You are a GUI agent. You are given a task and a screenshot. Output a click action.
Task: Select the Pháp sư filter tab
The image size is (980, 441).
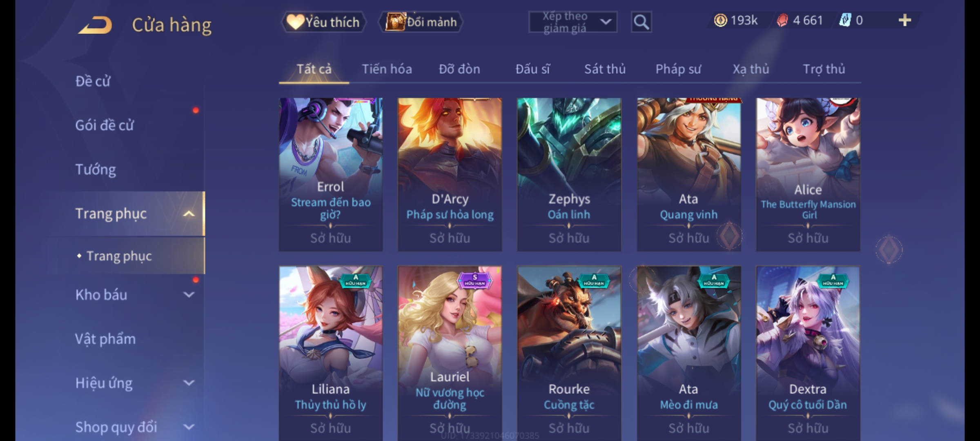coord(678,69)
